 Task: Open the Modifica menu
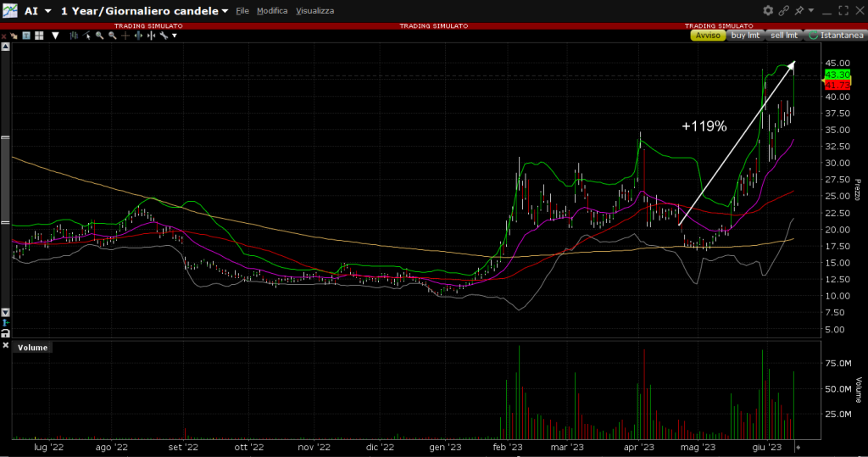click(272, 11)
